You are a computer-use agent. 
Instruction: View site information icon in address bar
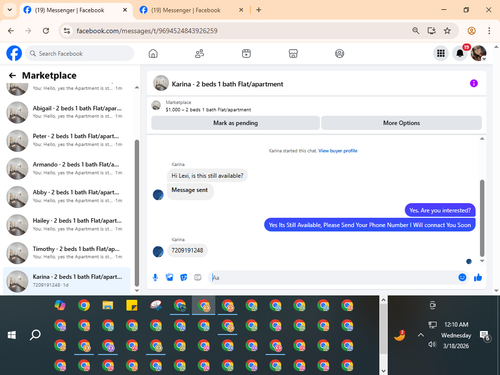click(67, 31)
